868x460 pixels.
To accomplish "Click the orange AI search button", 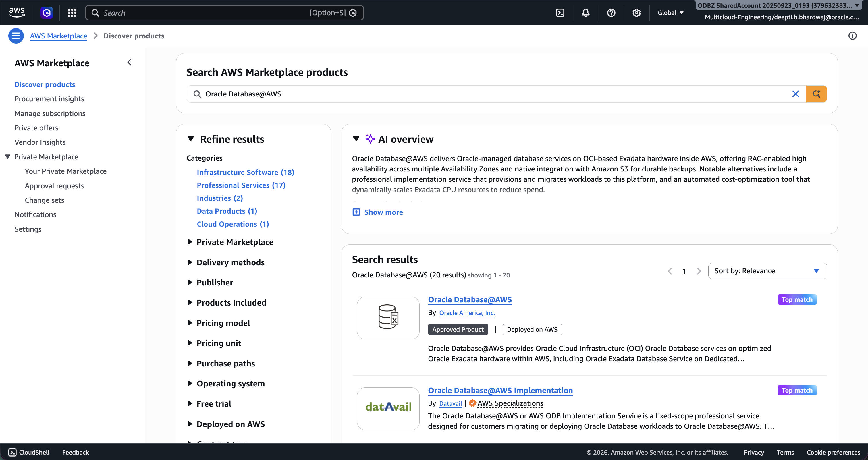I will 816,94.
